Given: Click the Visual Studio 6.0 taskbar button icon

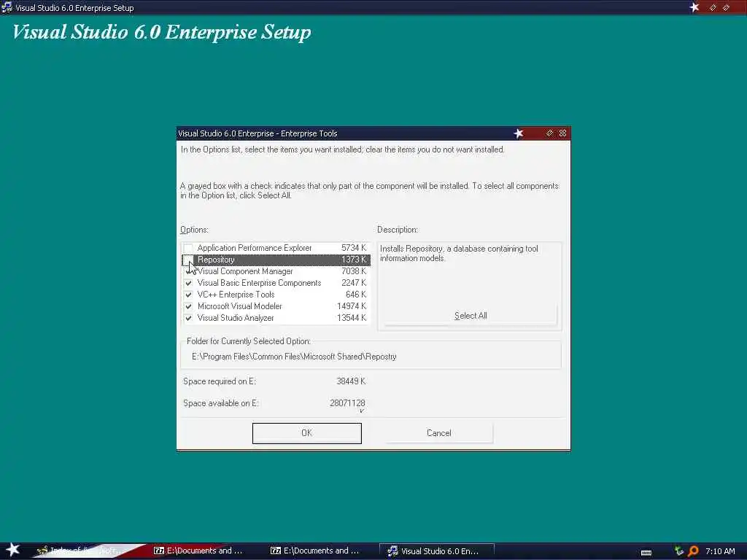Looking at the screenshot, I should coord(392,551).
